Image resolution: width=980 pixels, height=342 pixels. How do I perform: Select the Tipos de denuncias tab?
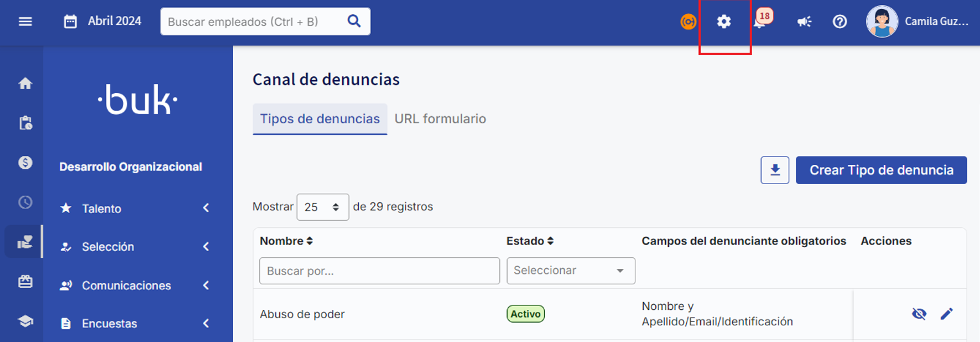pos(320,119)
